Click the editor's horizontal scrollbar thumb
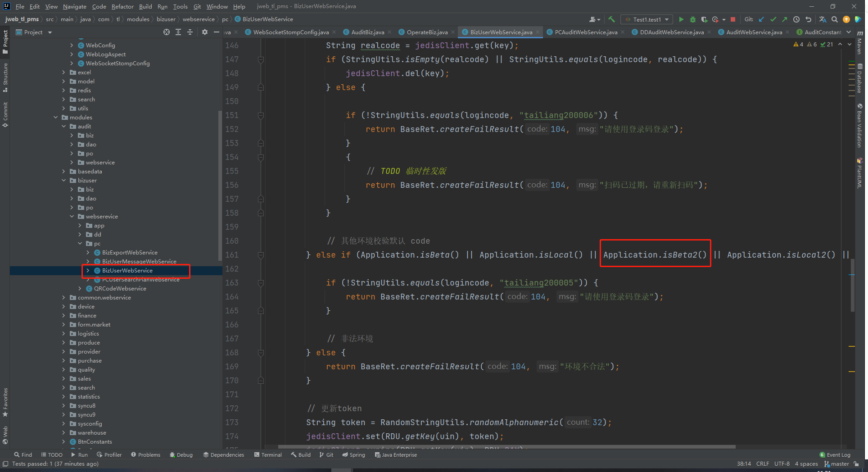Viewport: 868px width, 472px height. point(506,447)
